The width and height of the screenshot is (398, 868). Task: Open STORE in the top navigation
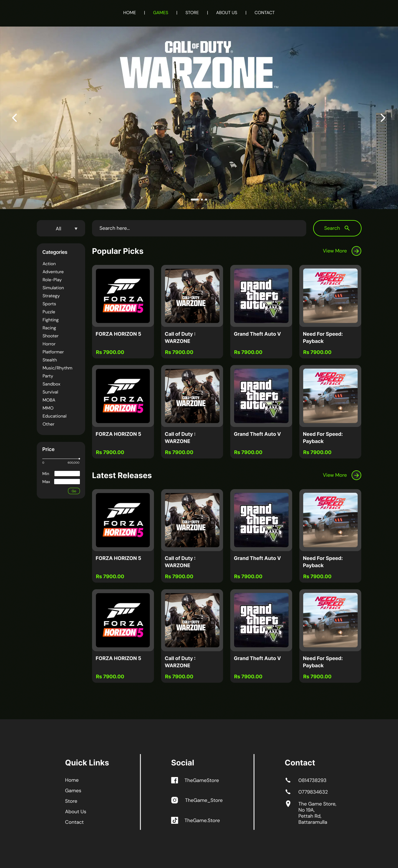(x=192, y=13)
